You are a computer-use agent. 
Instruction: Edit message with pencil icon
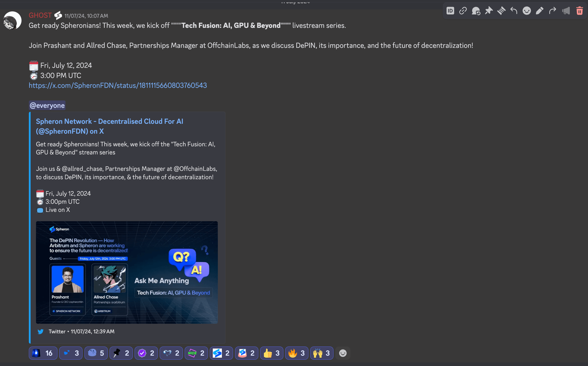click(x=540, y=11)
